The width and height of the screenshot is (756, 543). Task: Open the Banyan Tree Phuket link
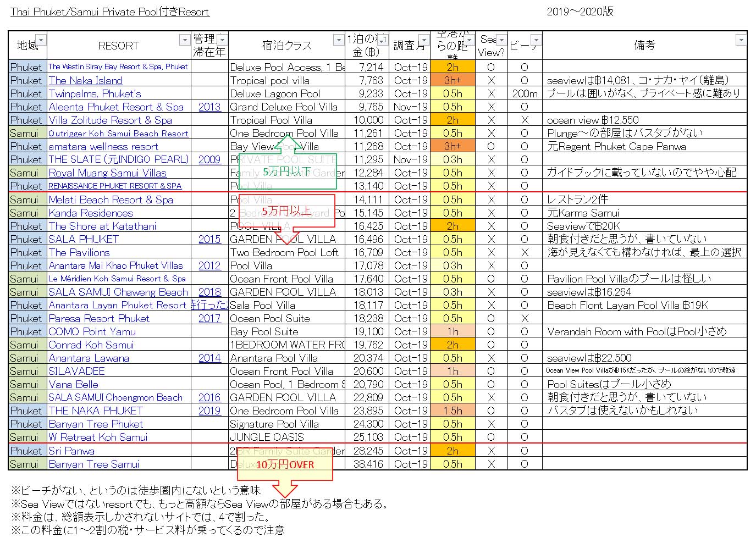tap(96, 424)
